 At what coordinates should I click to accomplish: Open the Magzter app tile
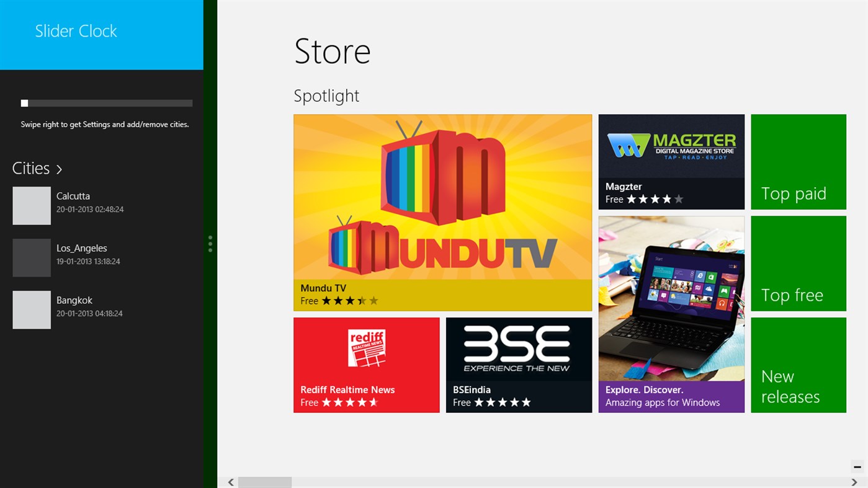(x=671, y=162)
